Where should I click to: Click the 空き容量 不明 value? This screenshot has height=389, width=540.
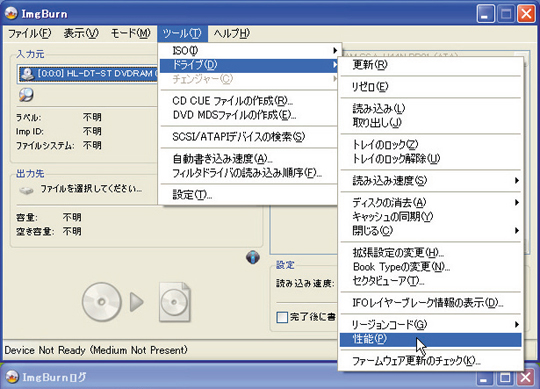pyautogui.click(x=72, y=231)
